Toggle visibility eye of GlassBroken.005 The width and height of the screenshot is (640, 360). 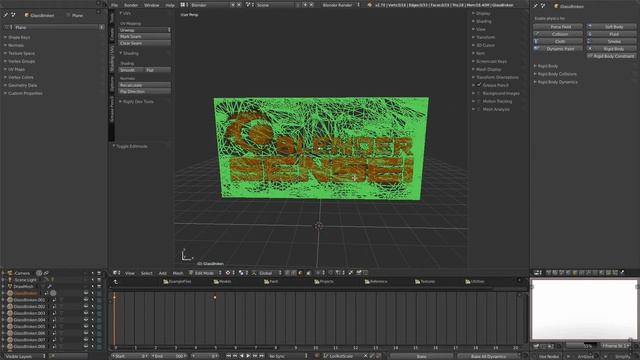click(x=86, y=327)
